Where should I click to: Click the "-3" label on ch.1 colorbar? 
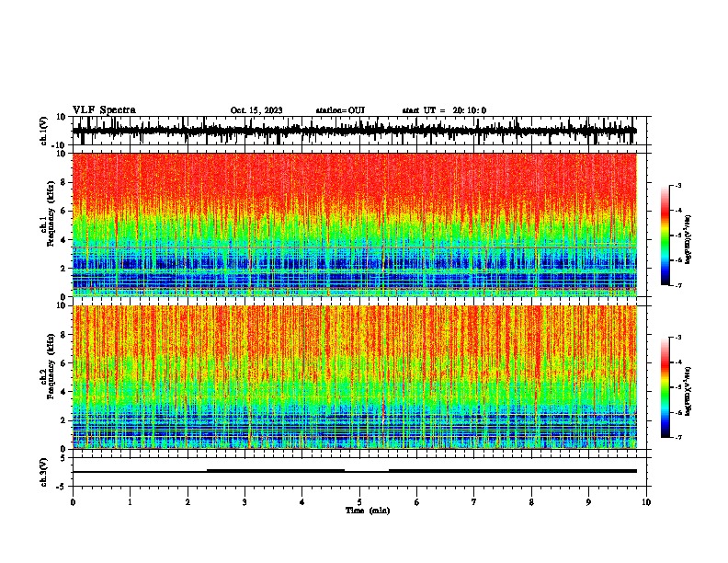[x=678, y=185]
